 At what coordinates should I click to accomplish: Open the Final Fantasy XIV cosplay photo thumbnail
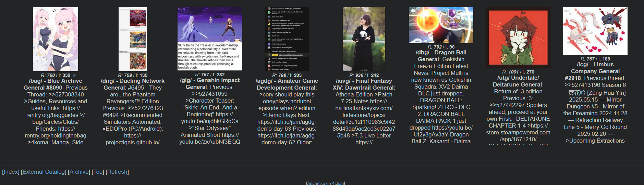(364, 39)
